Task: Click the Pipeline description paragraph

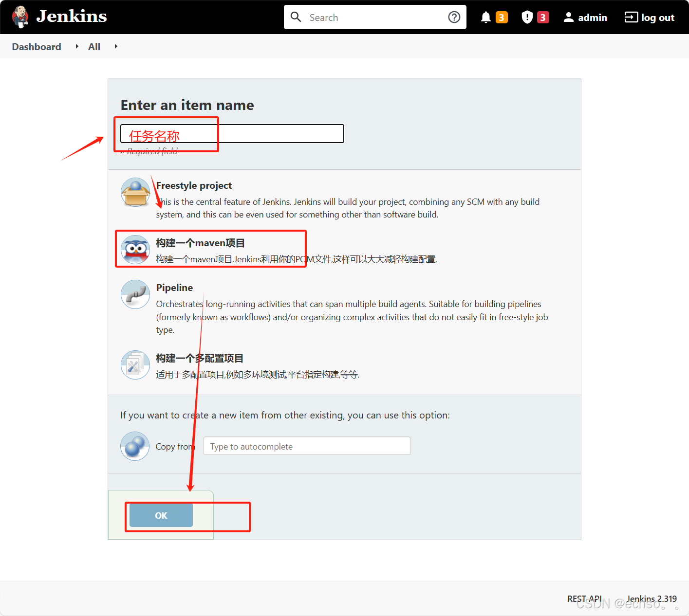Action: (352, 317)
